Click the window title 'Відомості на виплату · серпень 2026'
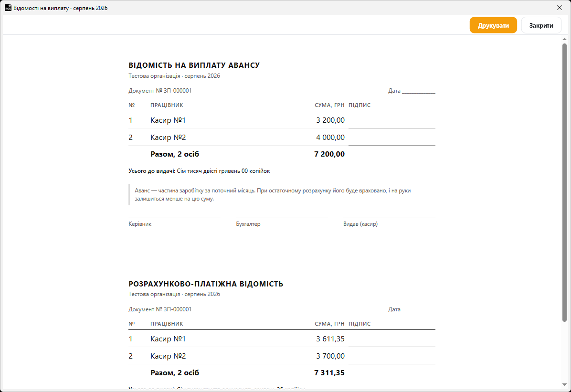This screenshot has width=571, height=392. coord(61,8)
